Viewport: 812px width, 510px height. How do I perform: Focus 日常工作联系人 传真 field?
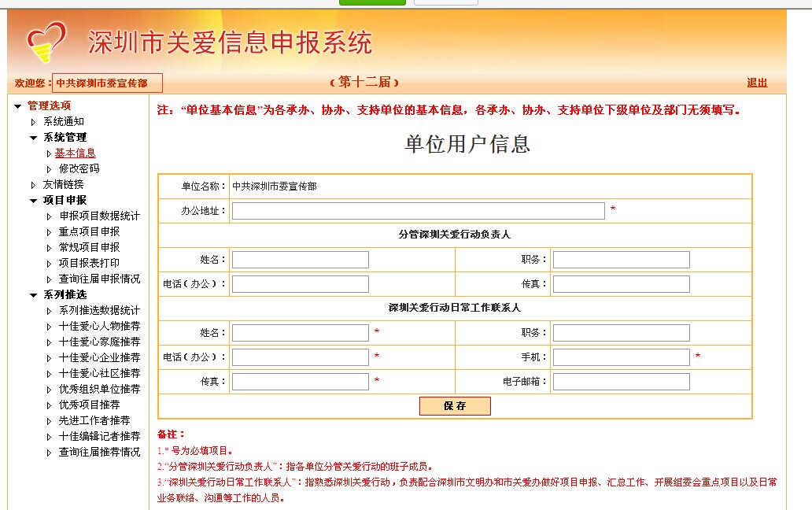301,382
